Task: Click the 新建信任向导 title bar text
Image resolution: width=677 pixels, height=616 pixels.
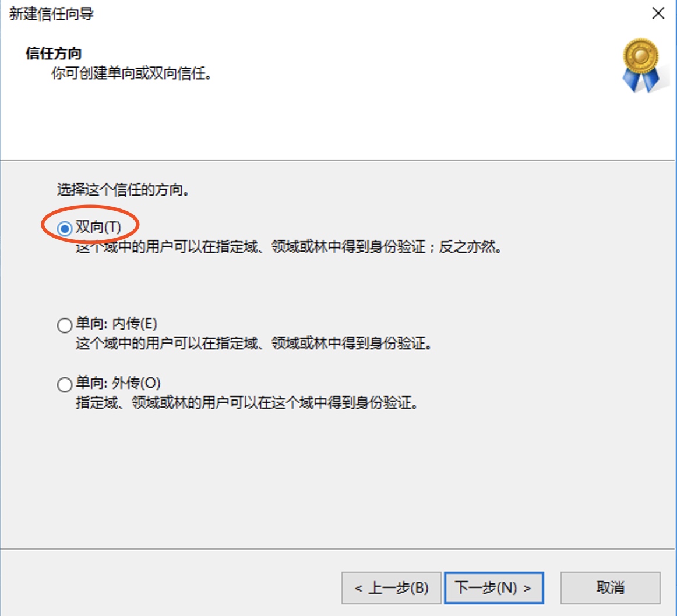Action: [x=51, y=14]
